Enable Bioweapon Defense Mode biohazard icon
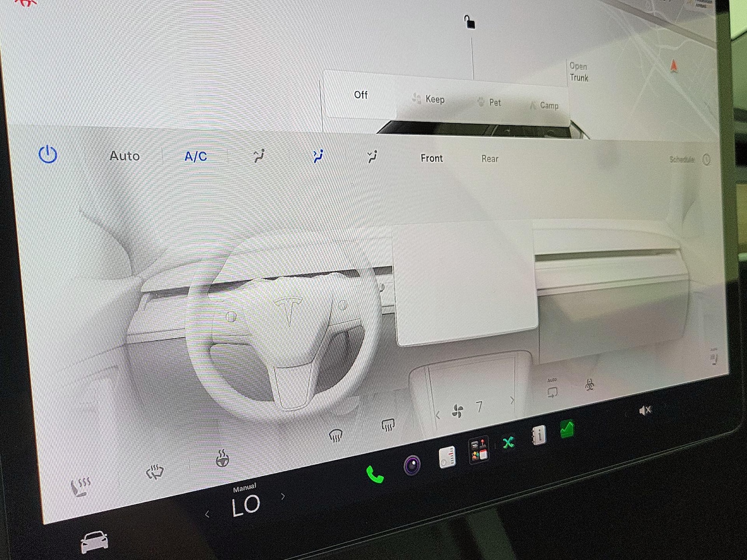Viewport: 747px width, 560px height. pos(590,385)
